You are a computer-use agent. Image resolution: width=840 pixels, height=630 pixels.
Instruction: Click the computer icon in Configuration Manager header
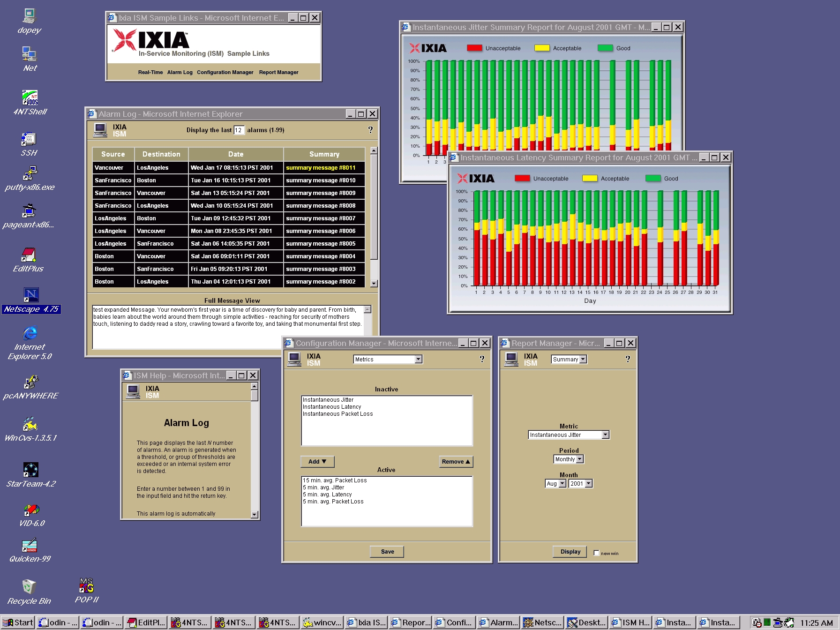(x=294, y=359)
